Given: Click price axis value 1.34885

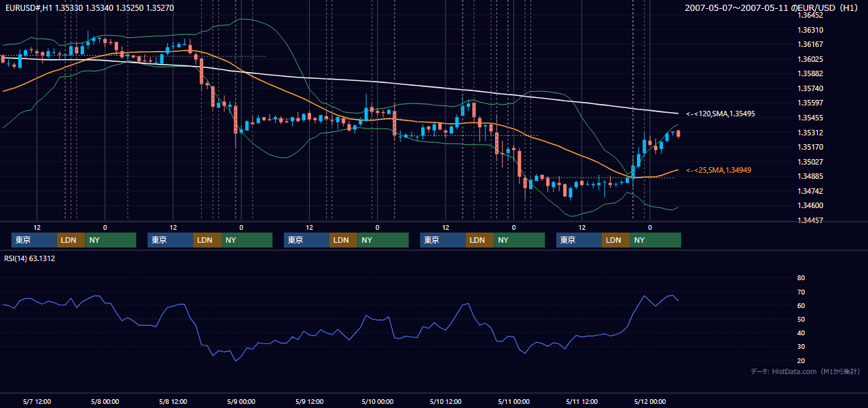Looking at the screenshot, I should [810, 177].
